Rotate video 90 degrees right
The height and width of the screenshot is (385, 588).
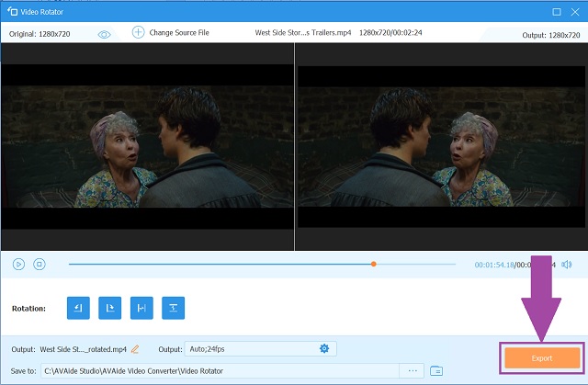click(x=110, y=308)
